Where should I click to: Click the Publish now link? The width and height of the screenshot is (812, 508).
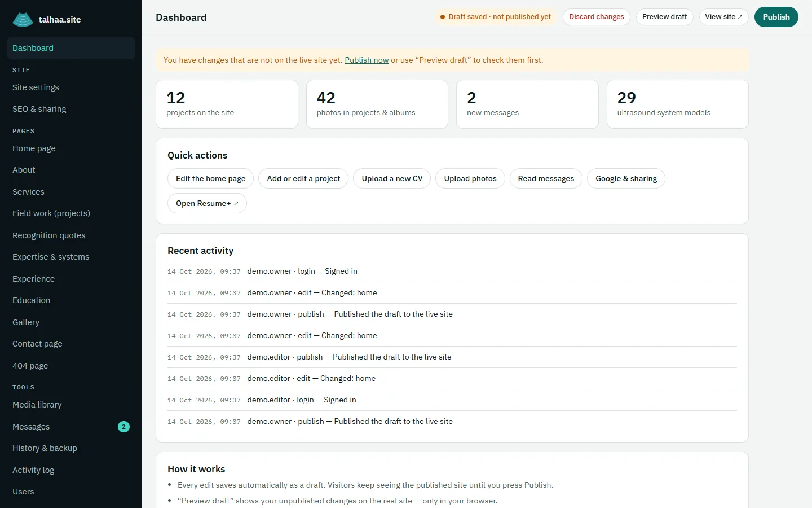[367, 60]
